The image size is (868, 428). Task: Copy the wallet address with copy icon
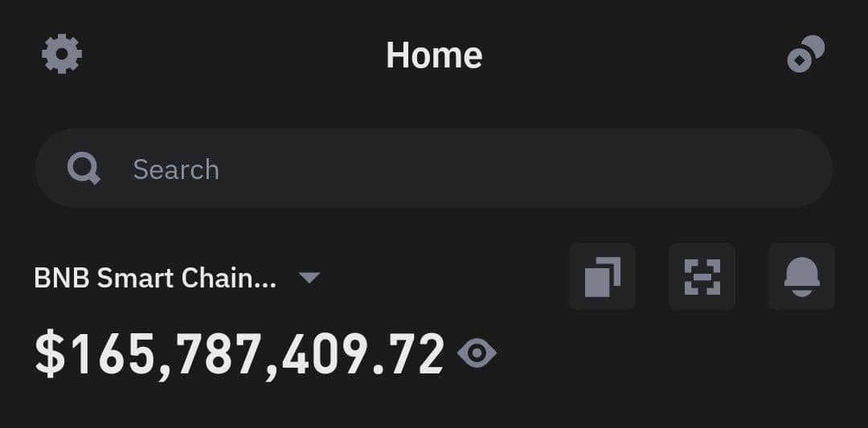603,277
